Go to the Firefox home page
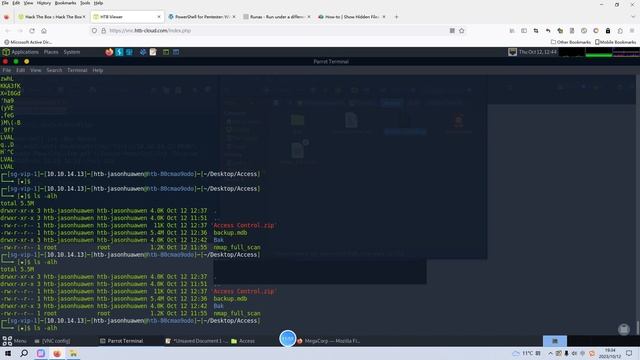 coord(44,31)
